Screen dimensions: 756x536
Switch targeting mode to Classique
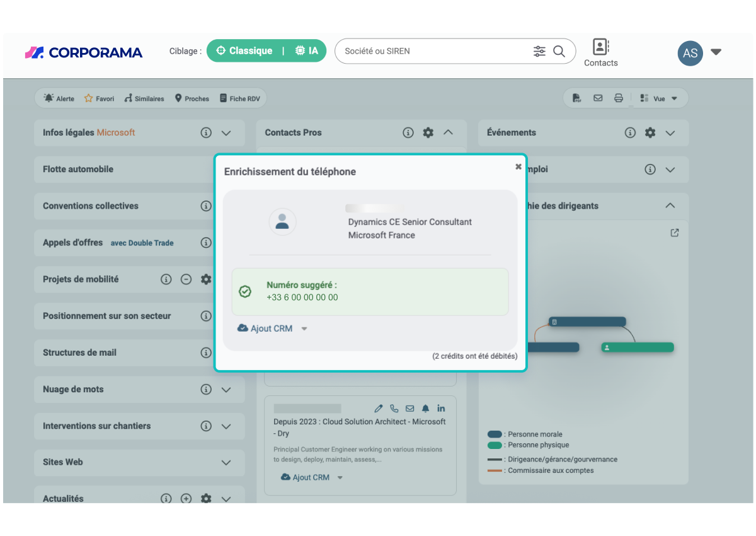click(x=244, y=51)
